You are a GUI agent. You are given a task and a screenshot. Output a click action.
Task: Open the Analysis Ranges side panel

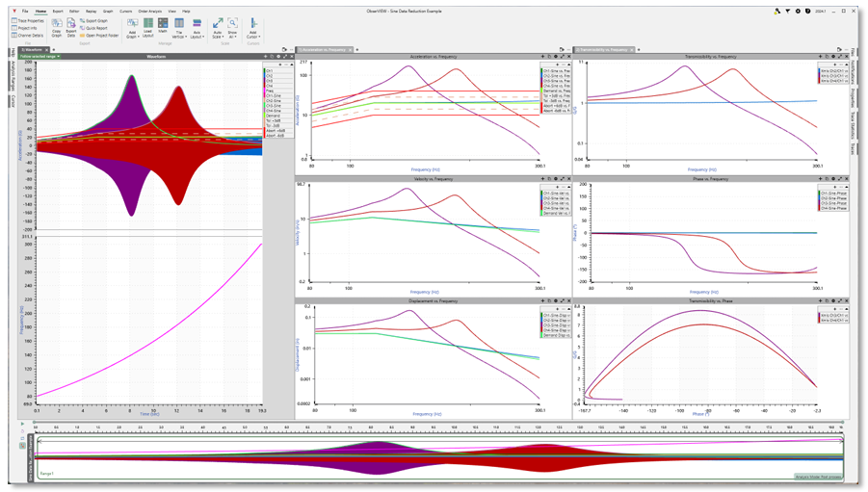(x=13, y=75)
